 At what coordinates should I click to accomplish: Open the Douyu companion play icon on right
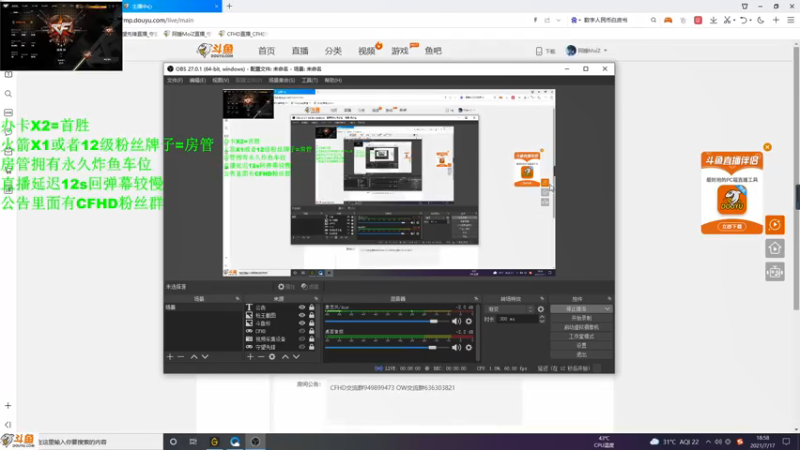click(774, 224)
